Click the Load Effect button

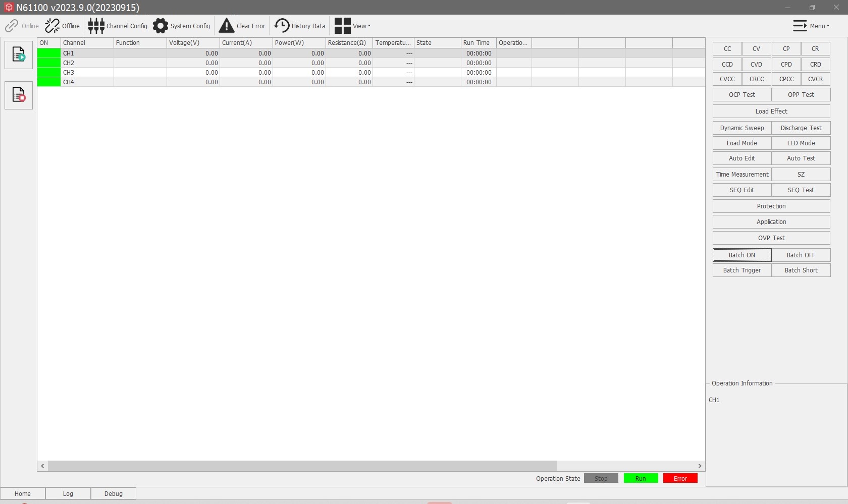(771, 111)
